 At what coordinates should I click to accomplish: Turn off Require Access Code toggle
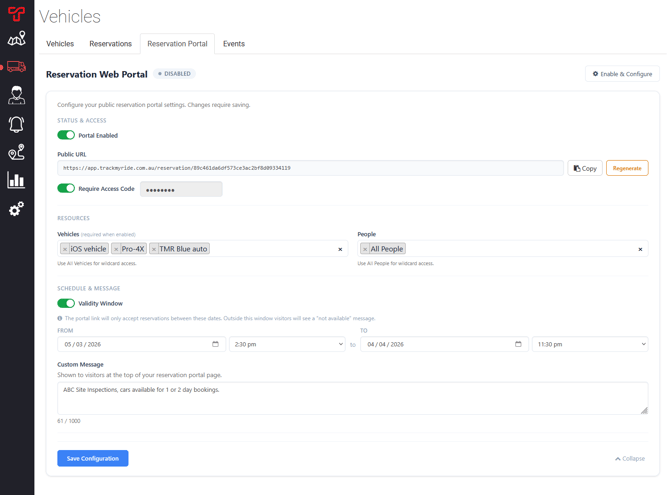(66, 188)
